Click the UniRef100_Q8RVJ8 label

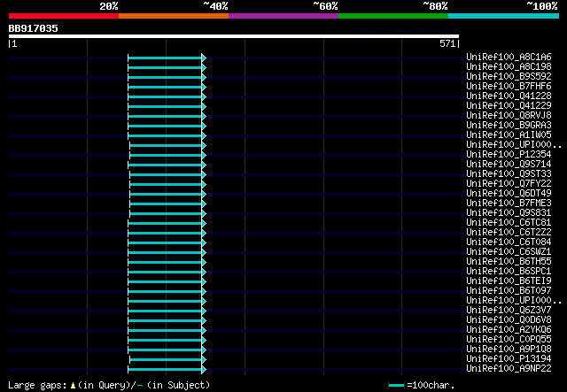(x=509, y=116)
